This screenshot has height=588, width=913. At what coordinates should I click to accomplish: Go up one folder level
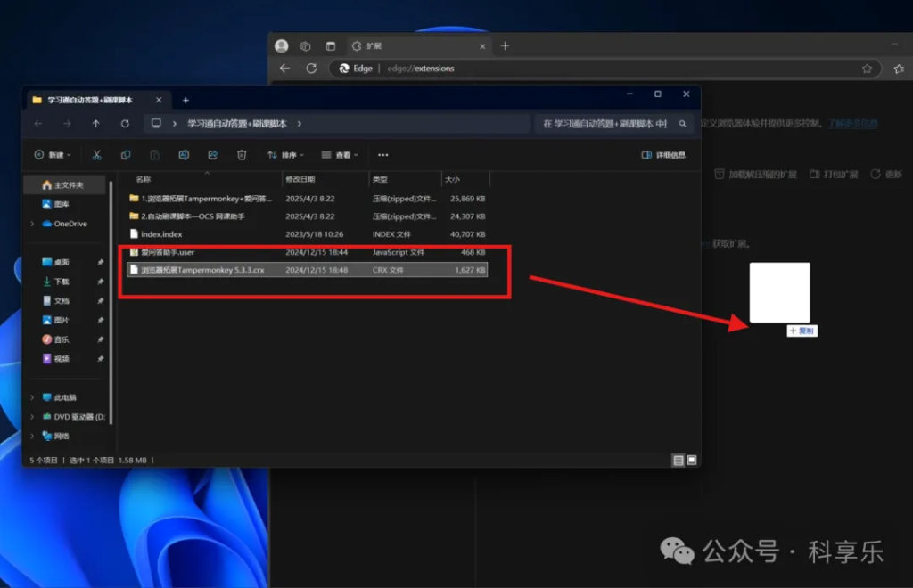(96, 123)
